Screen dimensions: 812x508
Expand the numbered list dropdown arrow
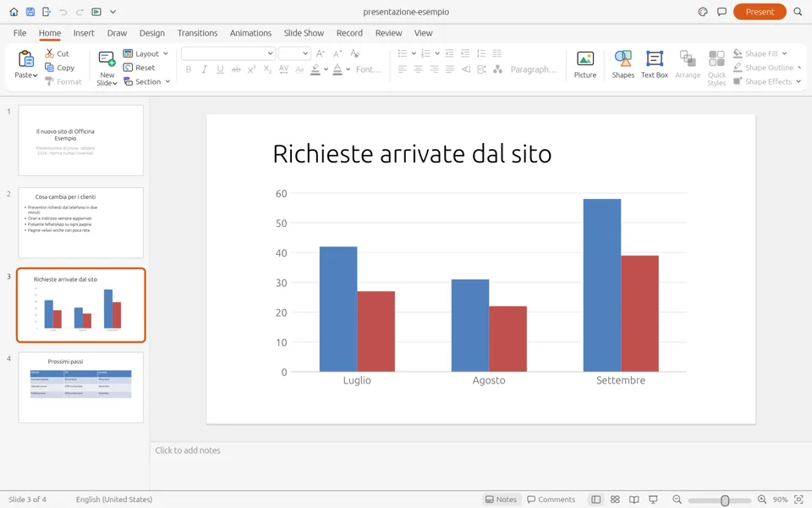[437, 53]
